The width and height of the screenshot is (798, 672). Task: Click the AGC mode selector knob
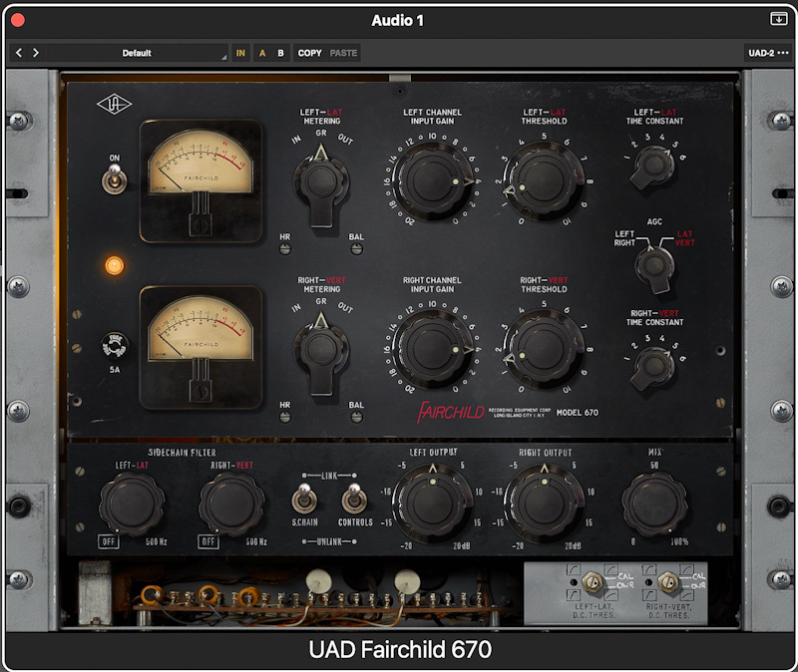click(654, 267)
